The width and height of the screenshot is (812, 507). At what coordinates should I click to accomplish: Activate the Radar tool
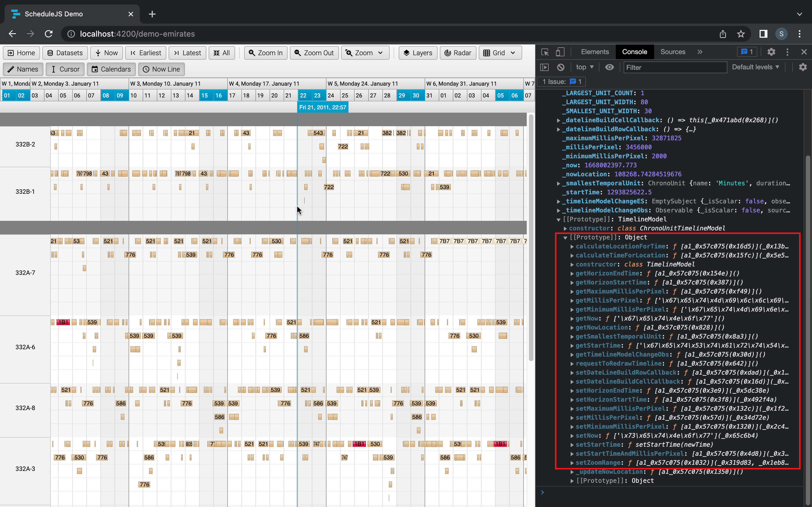(x=458, y=53)
